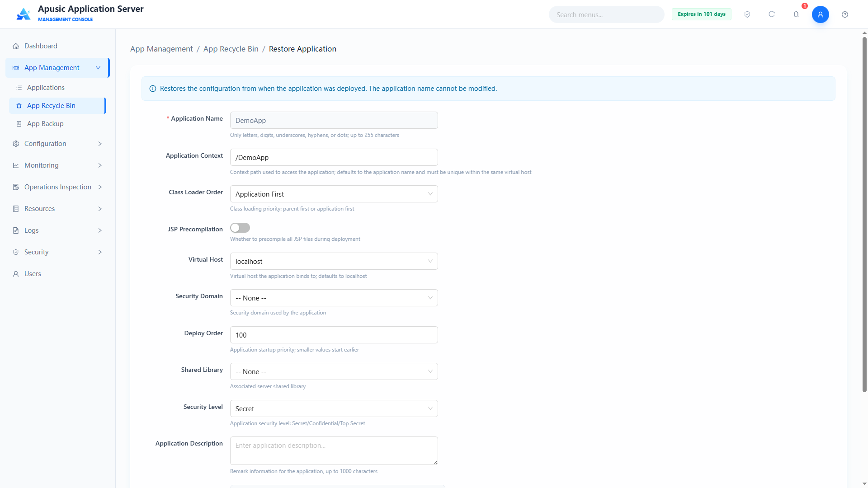The height and width of the screenshot is (488, 868).
Task: Click the Search menus box
Action: pos(606,14)
